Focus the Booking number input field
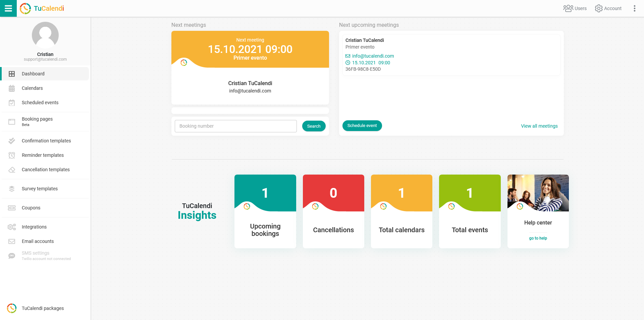Viewport: 644px width, 320px height. 236,126
